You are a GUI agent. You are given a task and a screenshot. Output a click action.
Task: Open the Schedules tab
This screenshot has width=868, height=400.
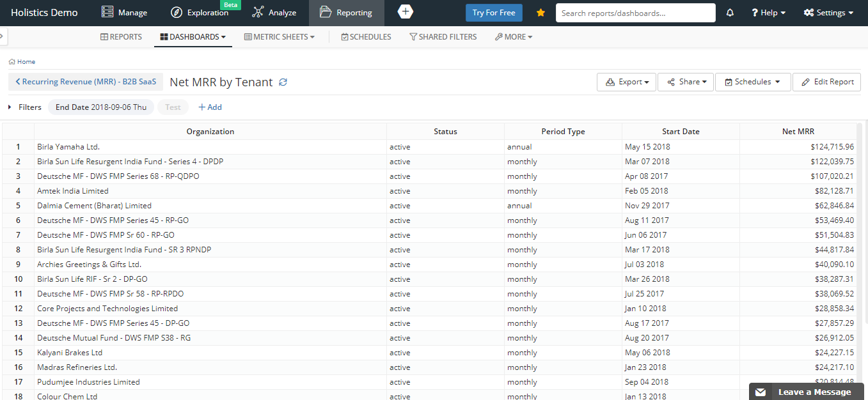tap(366, 37)
